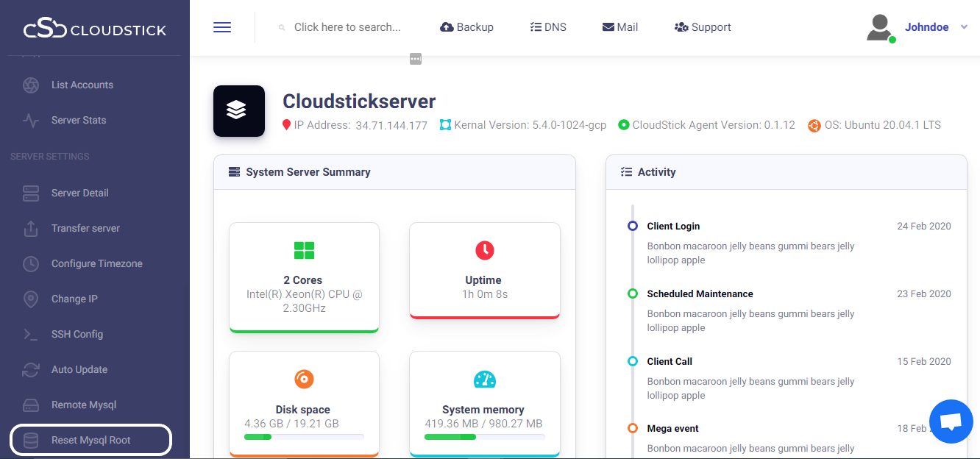Viewport: 980px width, 459px height.
Task: Click the Disk space icon
Action: pos(304,380)
